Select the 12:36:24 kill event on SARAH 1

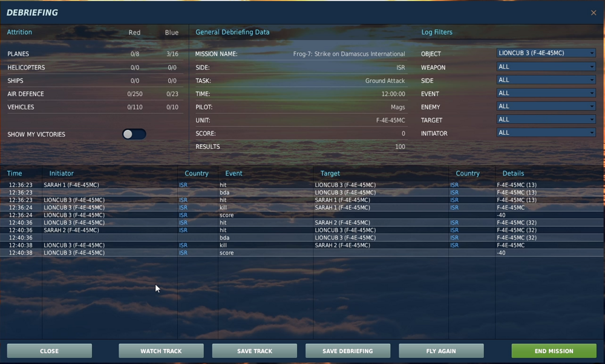302,207
